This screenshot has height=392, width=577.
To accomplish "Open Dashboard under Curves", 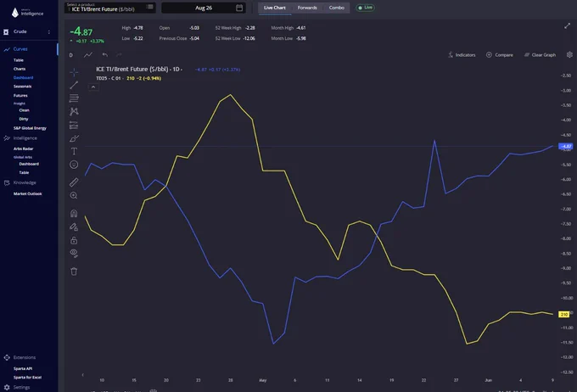I will [23, 78].
